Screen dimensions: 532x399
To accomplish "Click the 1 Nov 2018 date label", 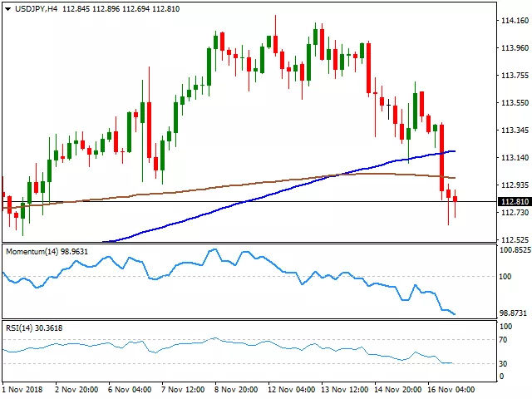I will 21,388.
